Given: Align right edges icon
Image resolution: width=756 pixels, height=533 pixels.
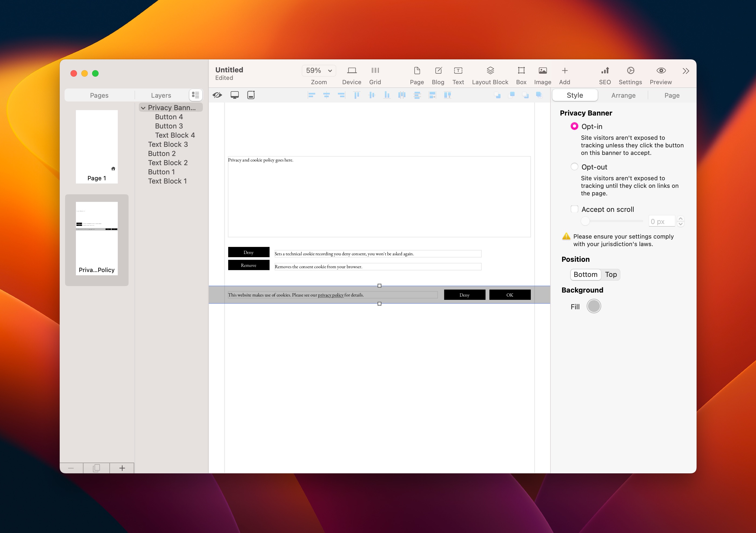Looking at the screenshot, I should [x=341, y=95].
